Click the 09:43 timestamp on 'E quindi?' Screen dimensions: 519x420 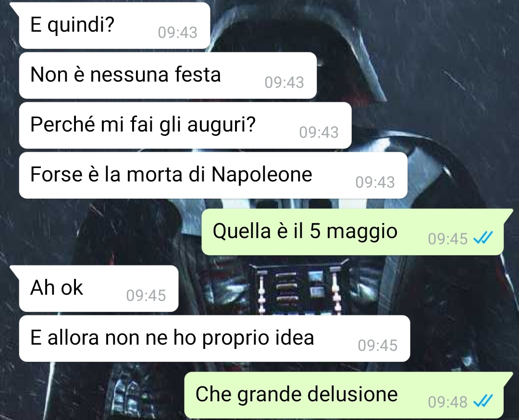pos(177,33)
